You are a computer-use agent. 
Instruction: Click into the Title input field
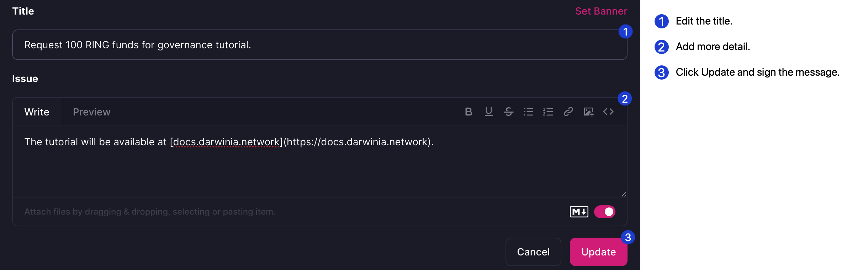tap(319, 45)
